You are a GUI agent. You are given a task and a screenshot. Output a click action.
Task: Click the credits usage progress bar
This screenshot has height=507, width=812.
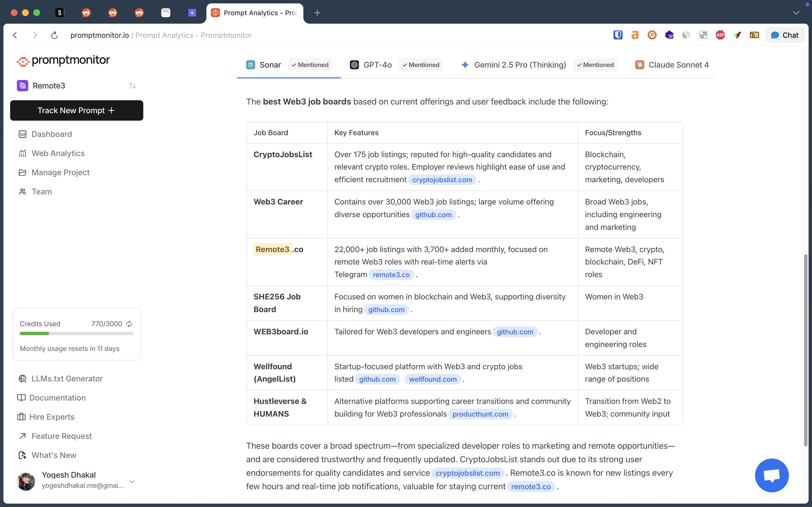click(76, 333)
